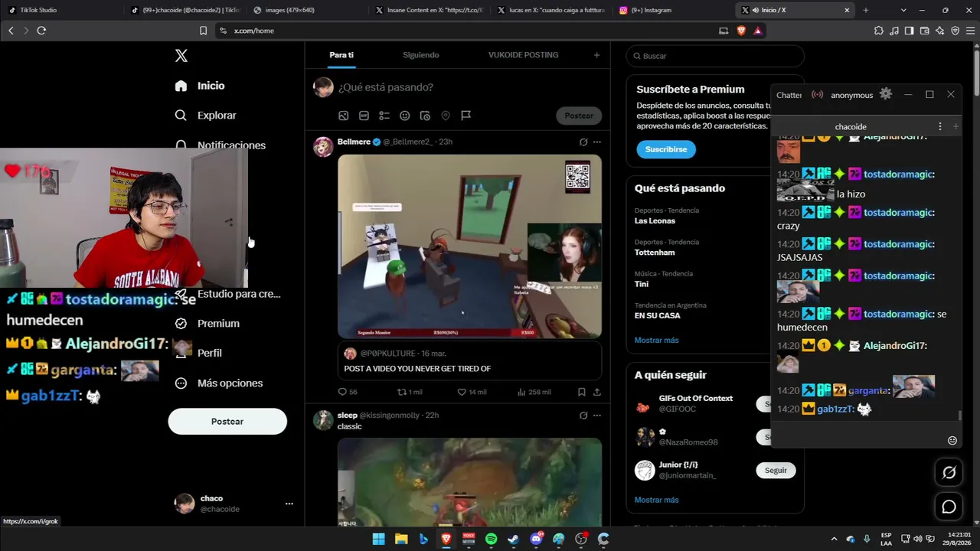Open Grok floating button
This screenshot has height=551, width=980.
949,472
